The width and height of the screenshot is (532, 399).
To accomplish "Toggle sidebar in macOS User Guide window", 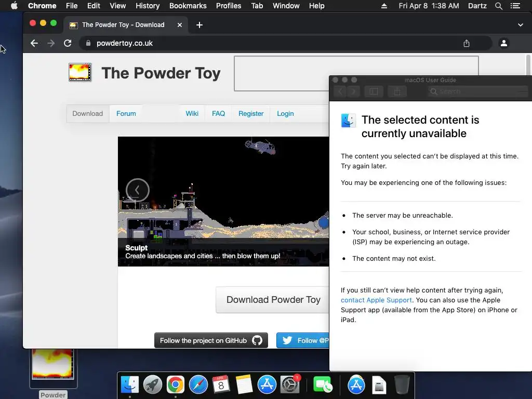I will [x=374, y=91].
